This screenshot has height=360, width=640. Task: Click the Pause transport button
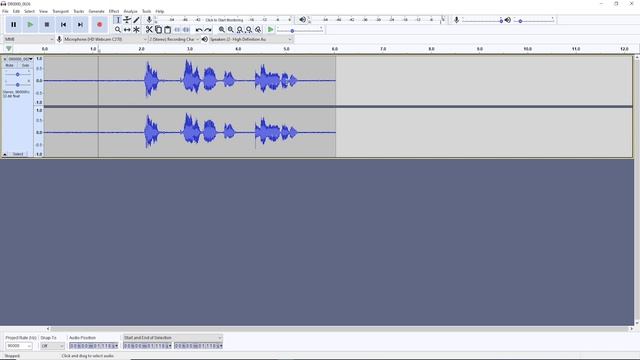(x=13, y=25)
